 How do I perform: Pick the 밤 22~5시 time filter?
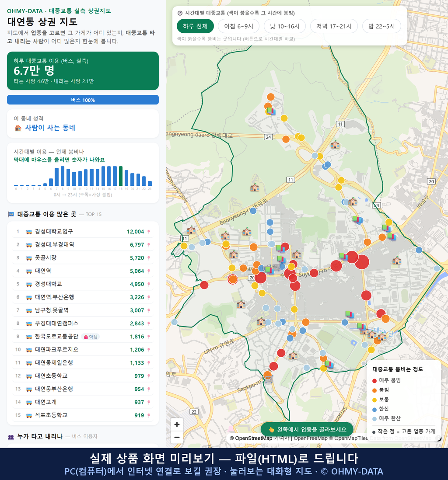click(x=381, y=26)
